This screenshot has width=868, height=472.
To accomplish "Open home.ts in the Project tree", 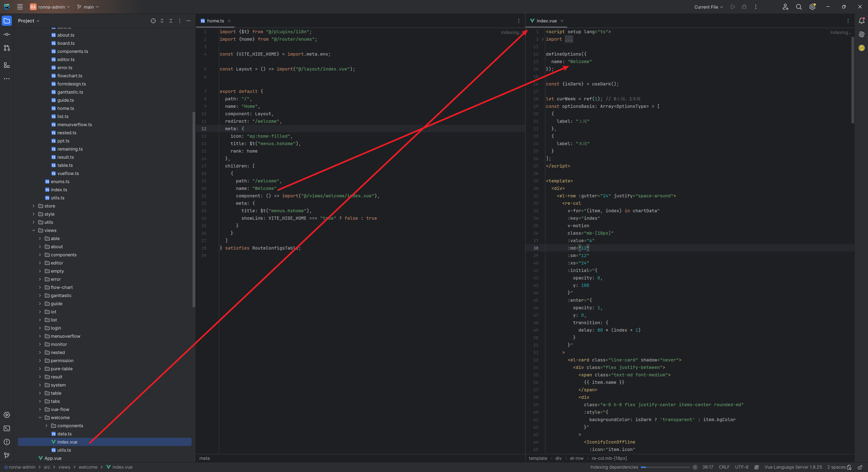I will click(x=65, y=108).
